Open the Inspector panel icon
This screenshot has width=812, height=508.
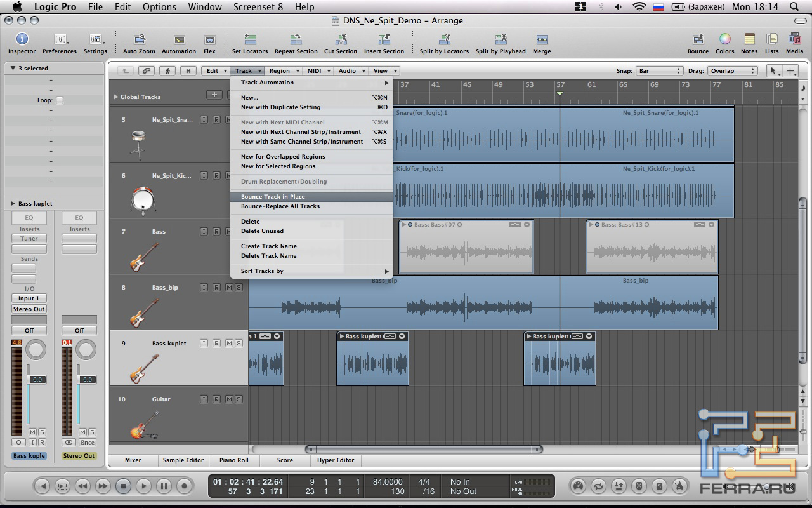22,40
